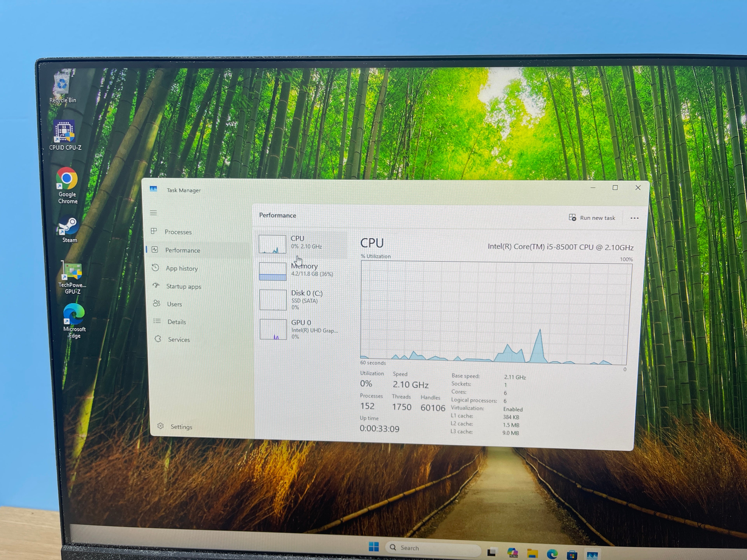Click the Startup apps gauge icon
This screenshot has height=560, width=747.
(x=156, y=286)
